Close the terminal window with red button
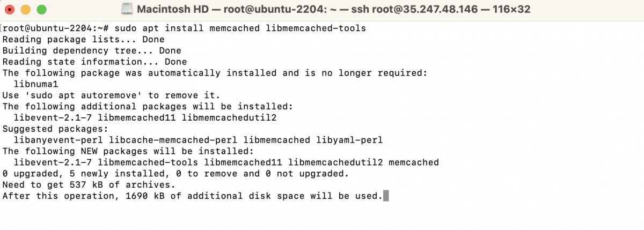The height and width of the screenshot is (230, 644). [x=10, y=10]
